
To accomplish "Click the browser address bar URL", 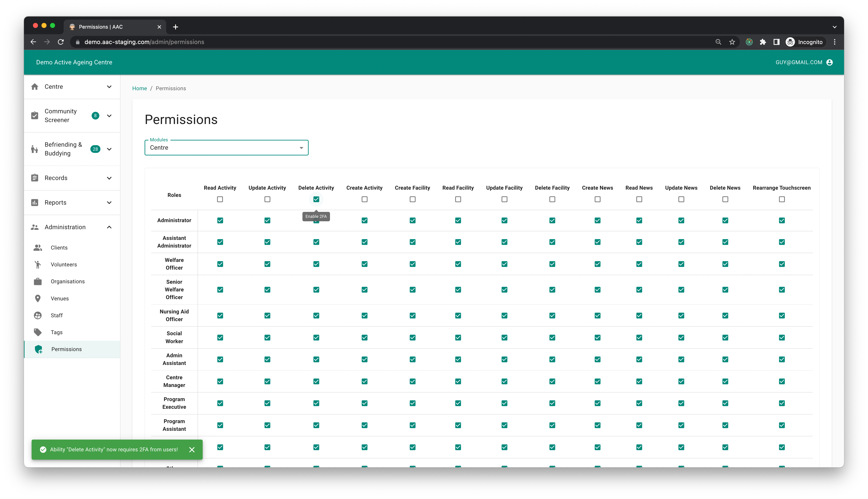I will (x=144, y=42).
